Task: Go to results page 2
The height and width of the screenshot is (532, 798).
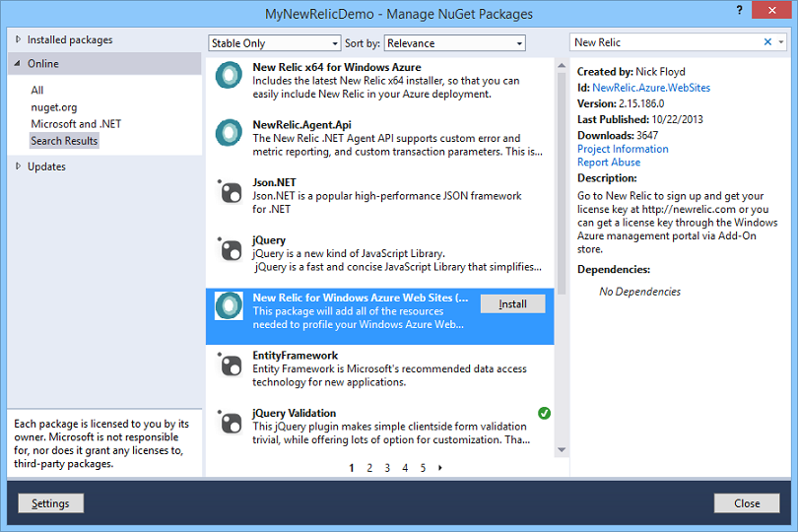Action: coord(369,468)
